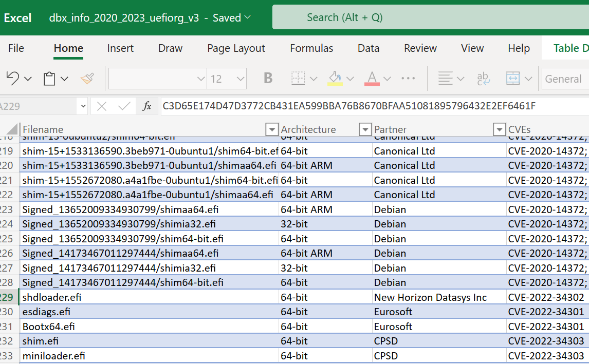This screenshot has width=589, height=364.
Task: Click the Insert Function fx icon
Action: (147, 106)
